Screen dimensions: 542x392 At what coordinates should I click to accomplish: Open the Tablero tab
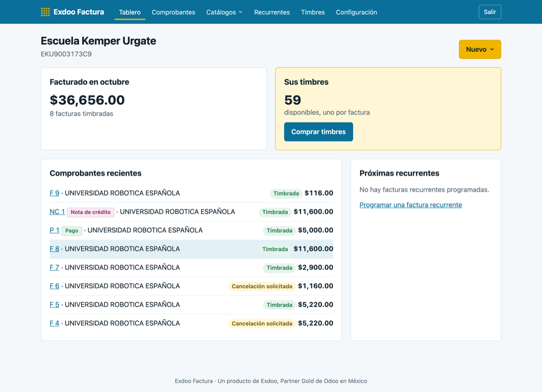tap(130, 12)
